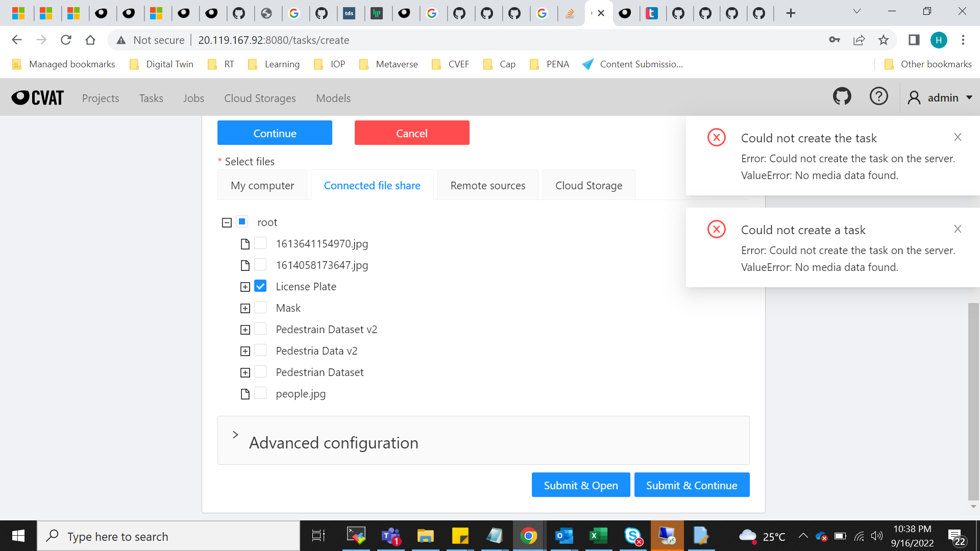
Task: Check the Pedestrian Dataset folder
Action: [x=260, y=372]
